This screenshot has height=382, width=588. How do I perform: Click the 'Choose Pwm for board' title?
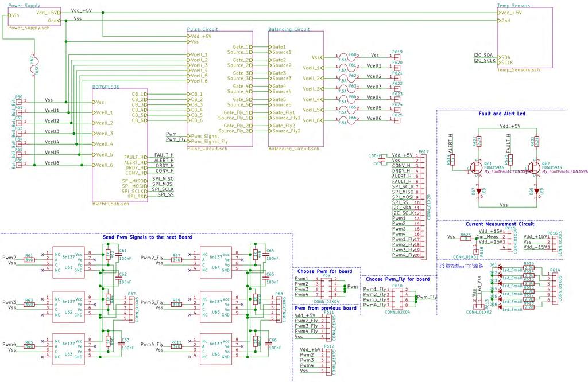click(x=325, y=271)
